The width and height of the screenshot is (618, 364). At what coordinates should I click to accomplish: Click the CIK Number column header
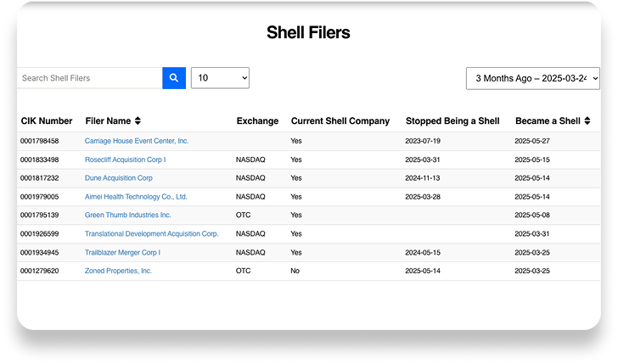47,121
